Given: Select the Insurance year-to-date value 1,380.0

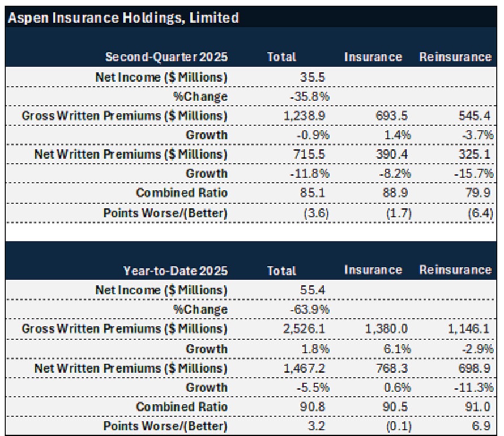Looking at the screenshot, I should tap(387, 329).
